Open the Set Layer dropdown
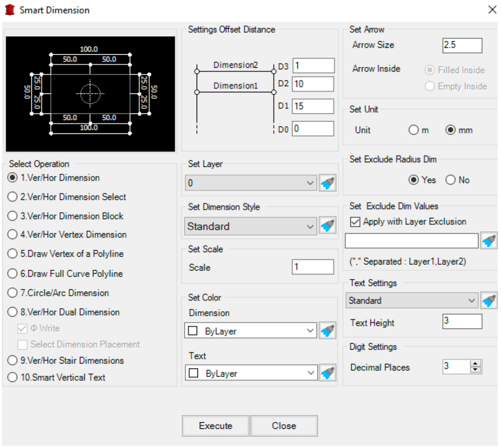The height and width of the screenshot is (448, 501). pyautogui.click(x=310, y=183)
